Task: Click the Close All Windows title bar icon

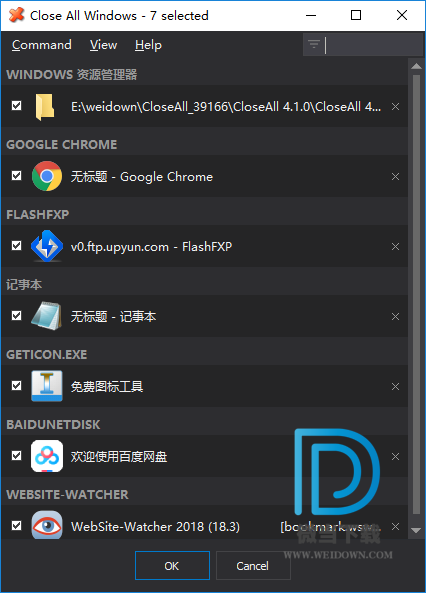Action: pos(16,15)
